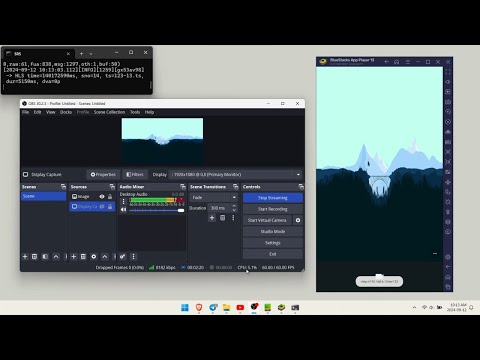480x360 pixels.
Task: Move the scene up in Scenes toolbar
Action: pos(56,256)
